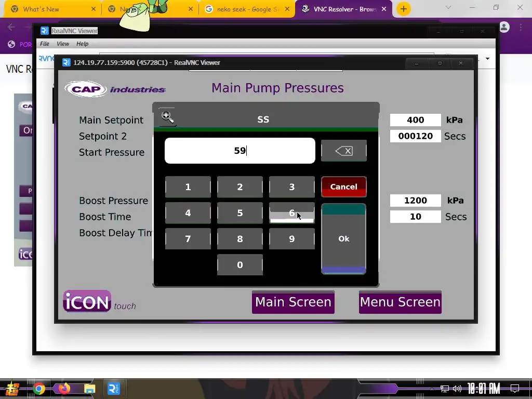The width and height of the screenshot is (532, 399).
Task: Cancel the keypad entry
Action: [344, 187]
